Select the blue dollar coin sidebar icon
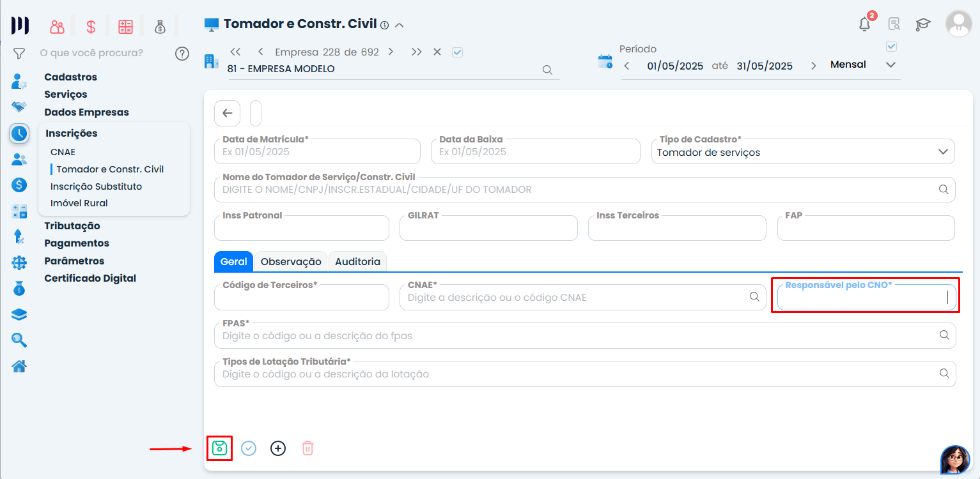 19,185
